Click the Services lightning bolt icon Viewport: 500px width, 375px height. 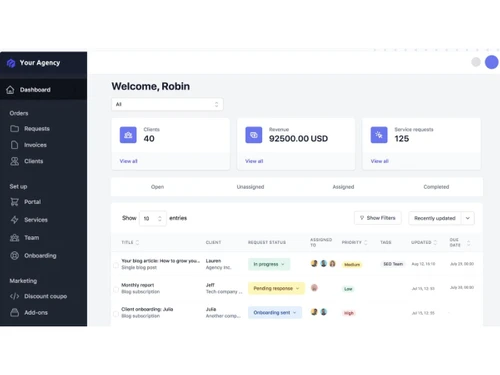click(x=14, y=220)
